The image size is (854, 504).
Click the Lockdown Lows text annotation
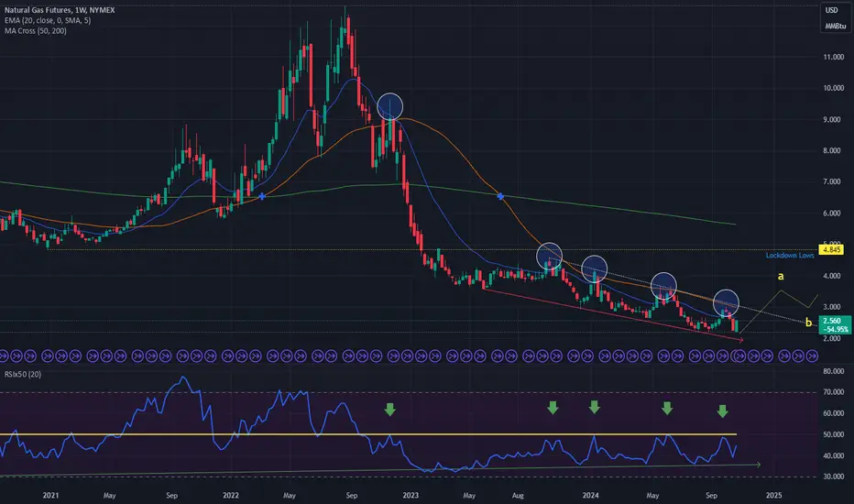[790, 256]
